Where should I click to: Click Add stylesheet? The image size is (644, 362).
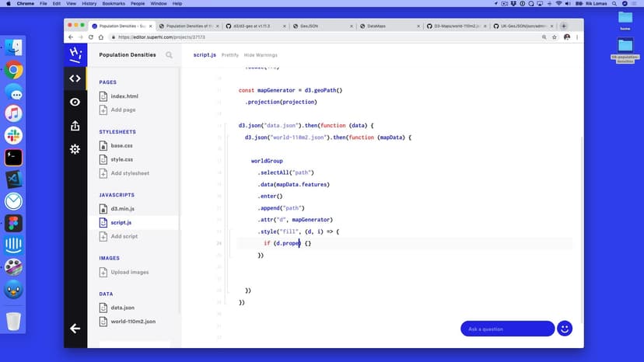(x=129, y=173)
